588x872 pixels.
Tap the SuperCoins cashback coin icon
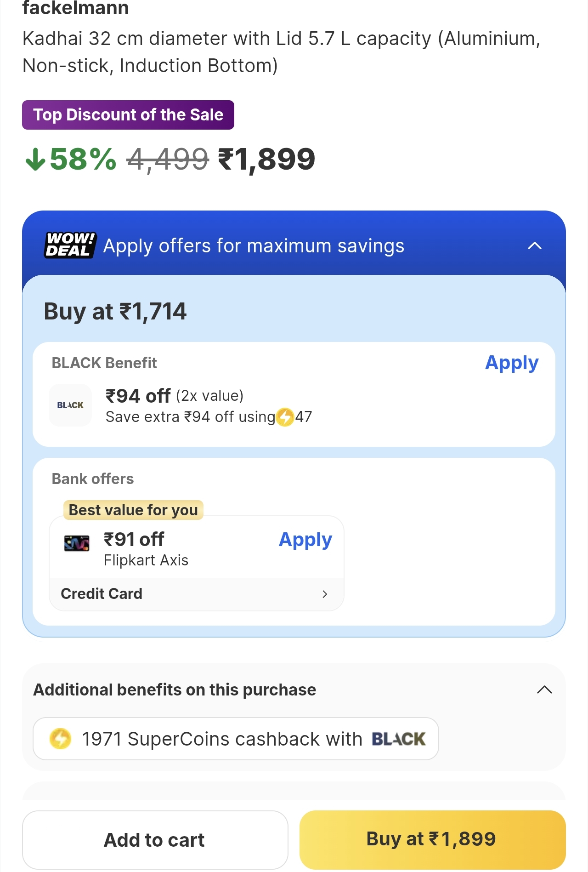[x=60, y=739]
